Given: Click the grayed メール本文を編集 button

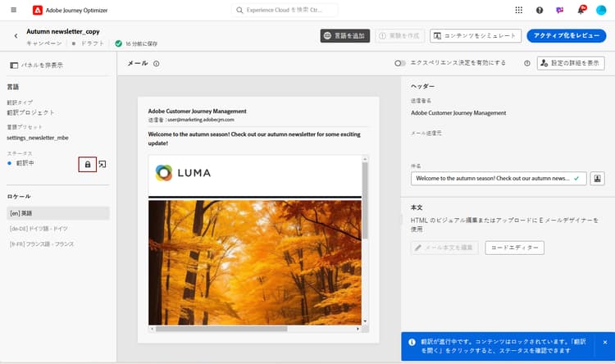Looking at the screenshot, I should [444, 248].
